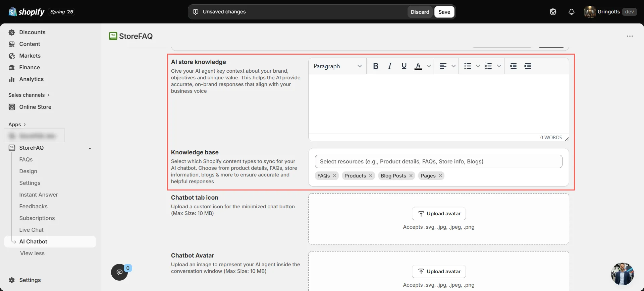Click the StoreFAQ app icon in header
The image size is (644, 291).
(x=113, y=36)
